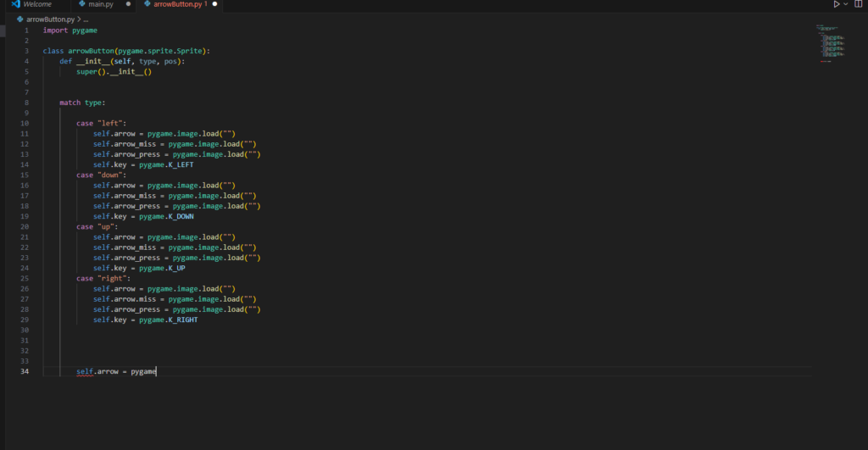Open the arrowButton.py breadcrumb file picker
The image size is (868, 450).
pos(50,18)
